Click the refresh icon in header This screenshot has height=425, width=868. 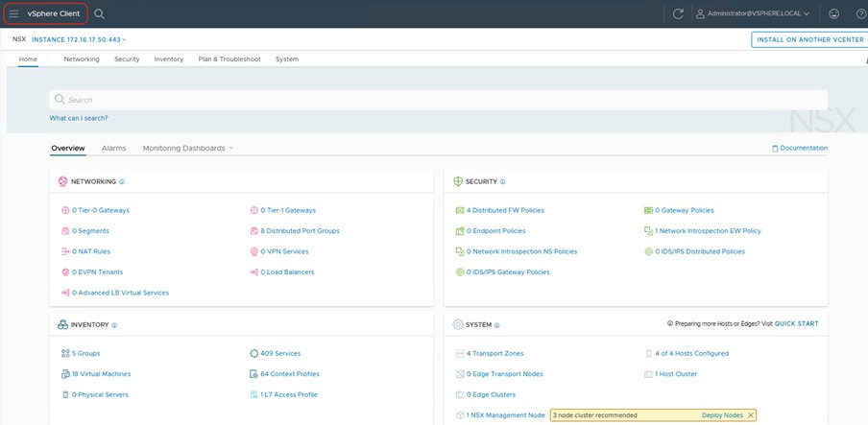coord(678,13)
